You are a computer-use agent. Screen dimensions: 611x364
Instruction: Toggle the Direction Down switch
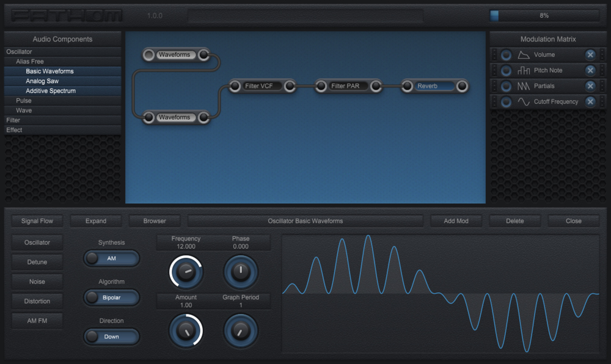tap(111, 337)
